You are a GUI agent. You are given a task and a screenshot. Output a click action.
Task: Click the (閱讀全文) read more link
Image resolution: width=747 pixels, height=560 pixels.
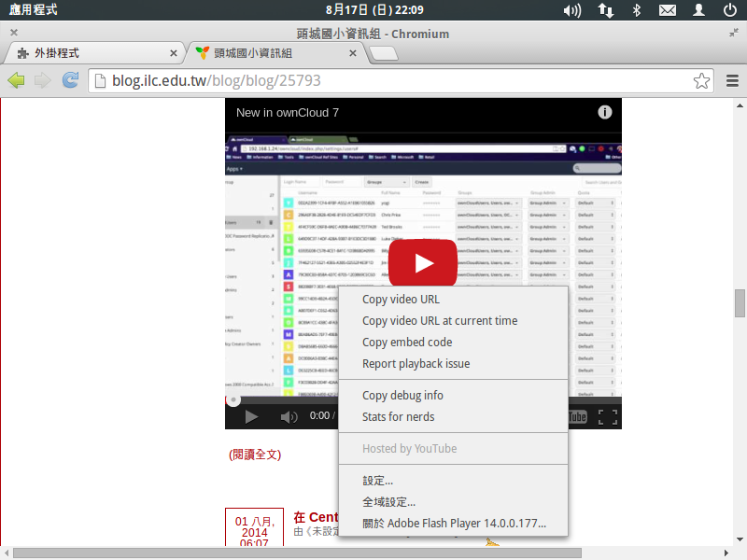click(x=255, y=455)
